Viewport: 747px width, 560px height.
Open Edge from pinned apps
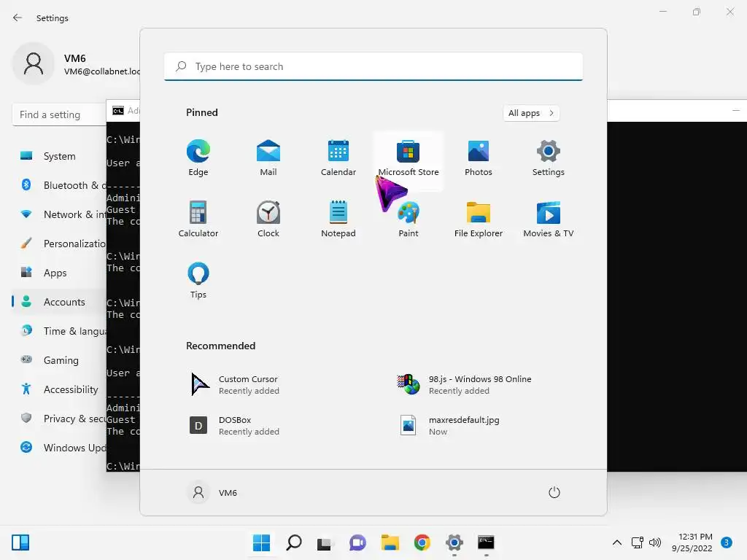point(198,158)
